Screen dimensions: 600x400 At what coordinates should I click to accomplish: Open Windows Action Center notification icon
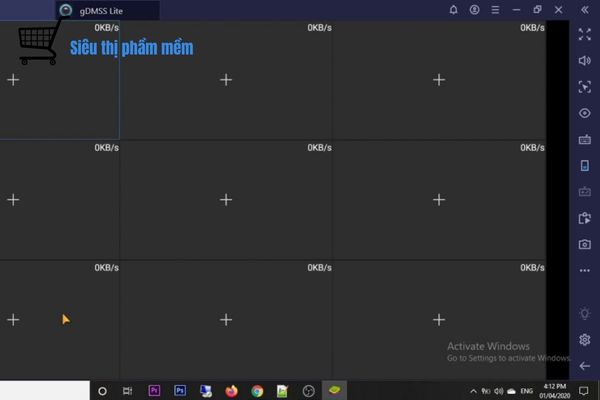pos(584,391)
